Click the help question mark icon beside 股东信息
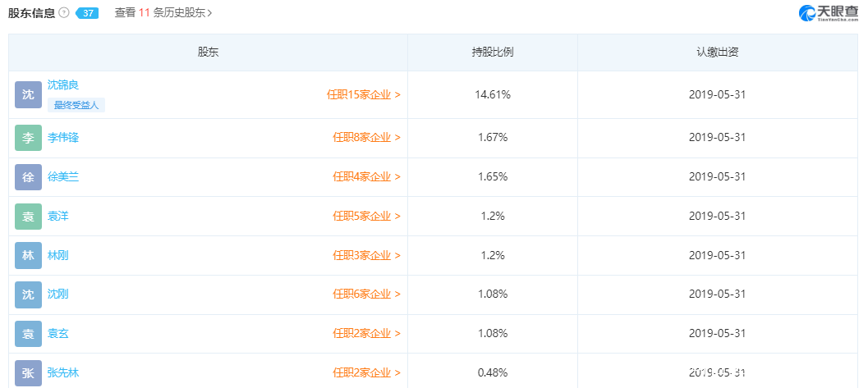Screen dimensions: 868x388 coord(64,13)
